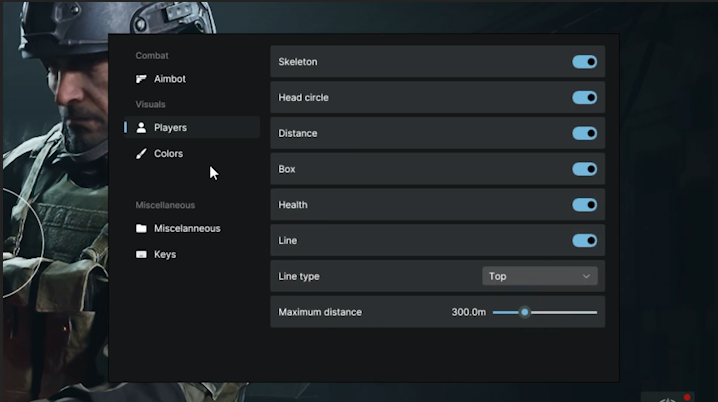This screenshot has height=402, width=718.
Task: Click the right end of the distance slider track
Action: (594, 312)
